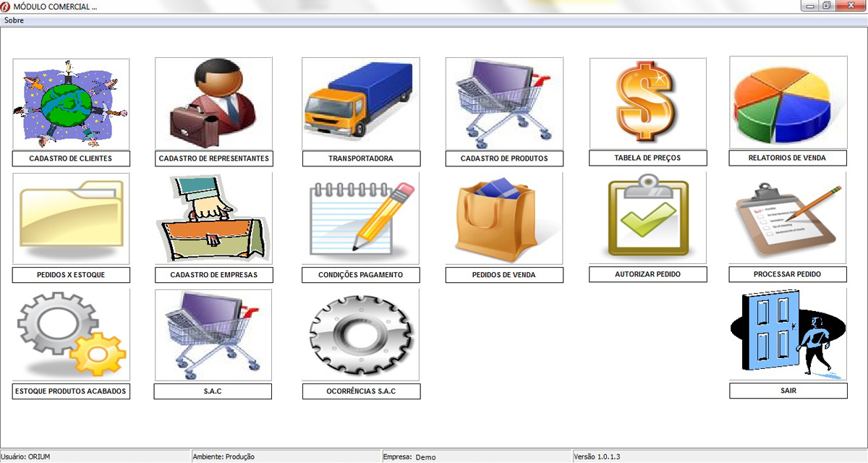Click the TABELA DE PREÇOS button
This screenshot has width=868, height=463.
coord(647,158)
